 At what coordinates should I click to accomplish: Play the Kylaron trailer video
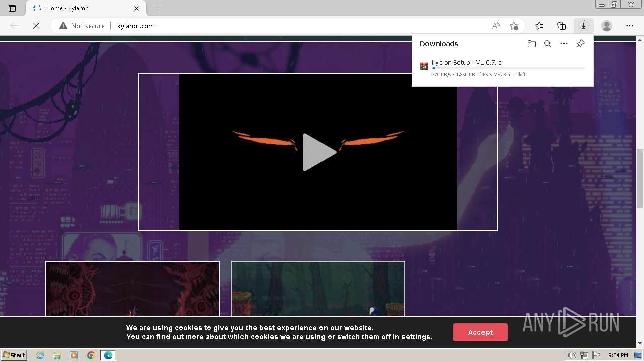(x=319, y=152)
